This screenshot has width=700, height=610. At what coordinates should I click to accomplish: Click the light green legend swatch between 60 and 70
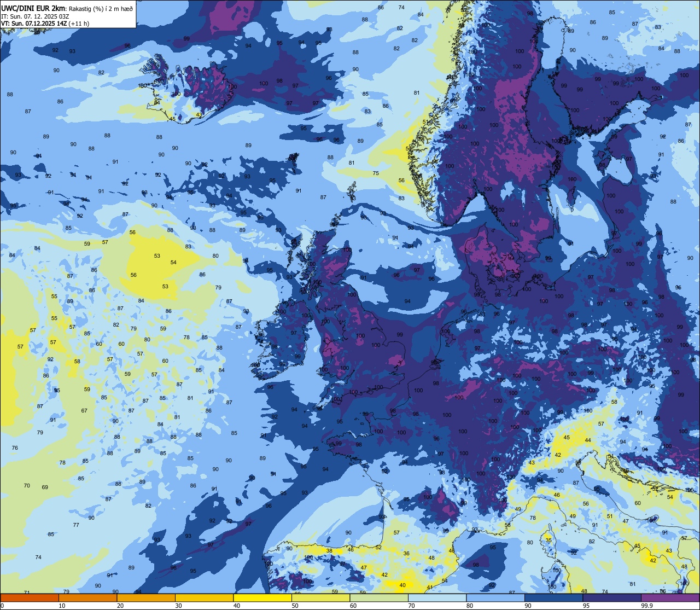pos(379,598)
